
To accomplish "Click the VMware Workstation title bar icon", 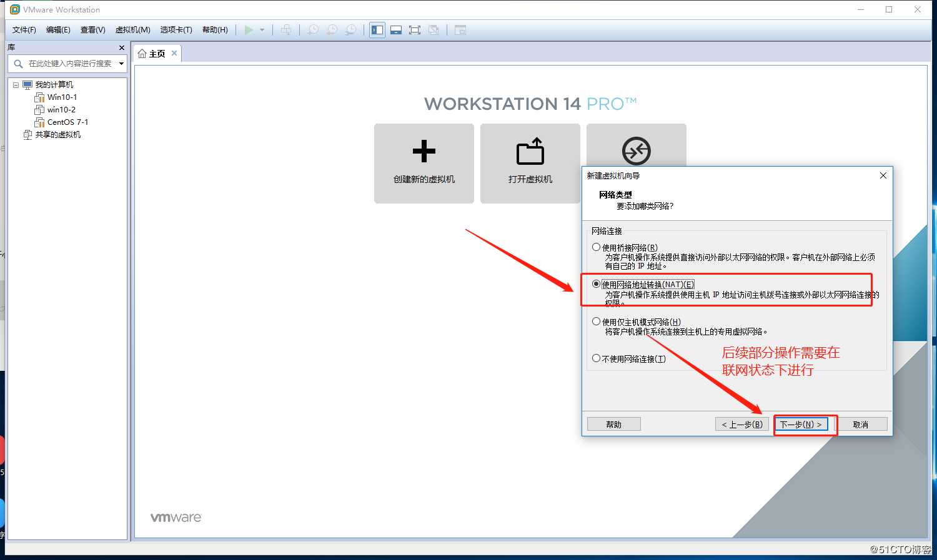I will pos(15,9).
